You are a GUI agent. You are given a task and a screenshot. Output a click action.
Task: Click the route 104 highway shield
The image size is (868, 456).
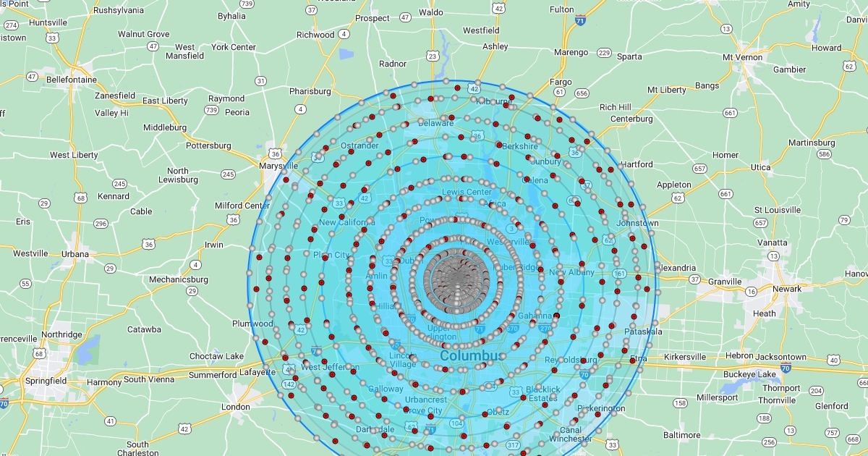pyautogui.click(x=456, y=423)
